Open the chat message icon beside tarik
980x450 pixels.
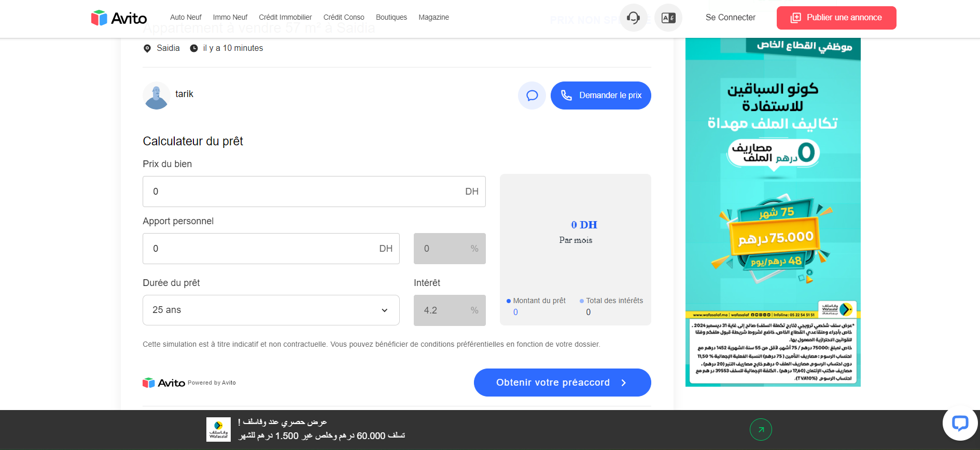(x=532, y=96)
